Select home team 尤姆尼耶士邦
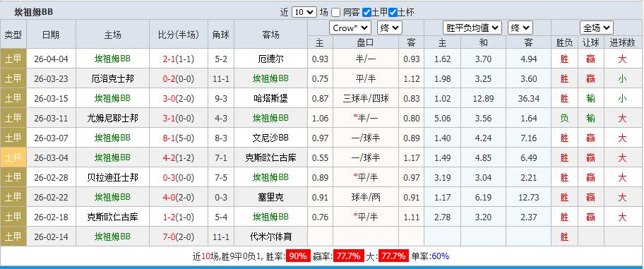644x269 pixels. click(112, 119)
